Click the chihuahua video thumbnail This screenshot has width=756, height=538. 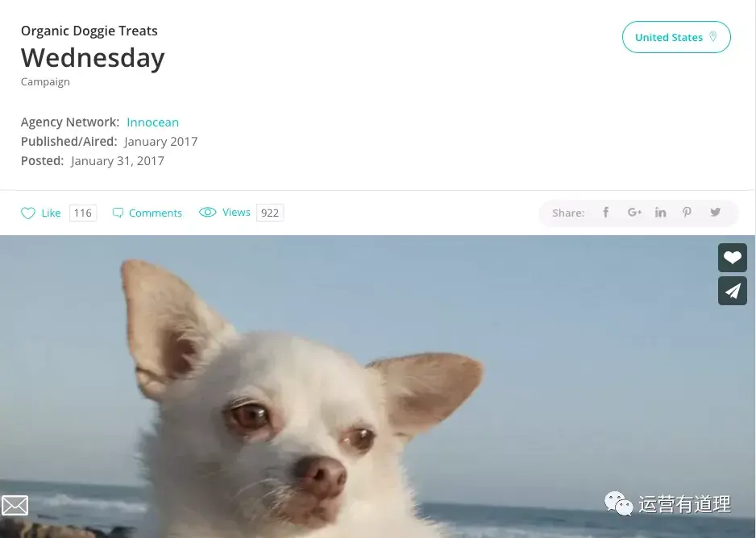point(378,387)
